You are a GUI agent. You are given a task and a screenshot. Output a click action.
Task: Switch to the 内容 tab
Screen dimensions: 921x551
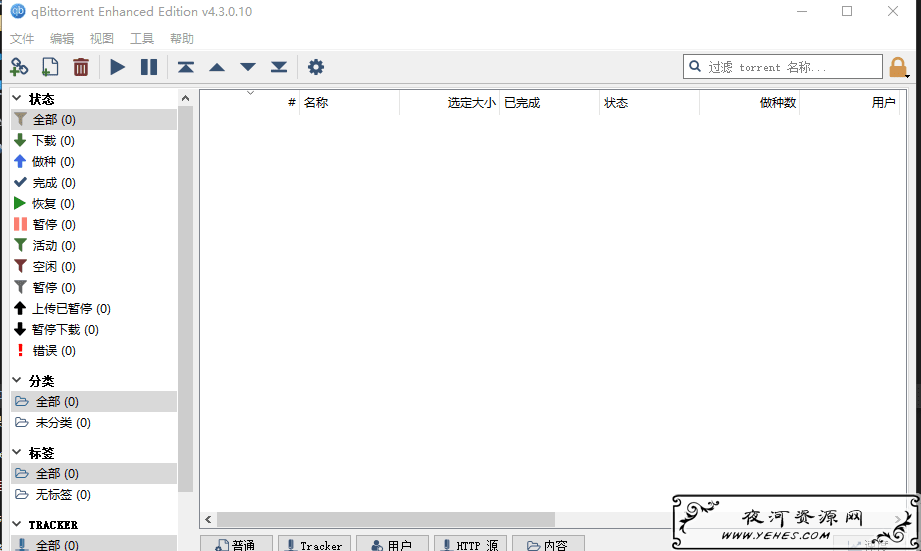pyautogui.click(x=548, y=545)
